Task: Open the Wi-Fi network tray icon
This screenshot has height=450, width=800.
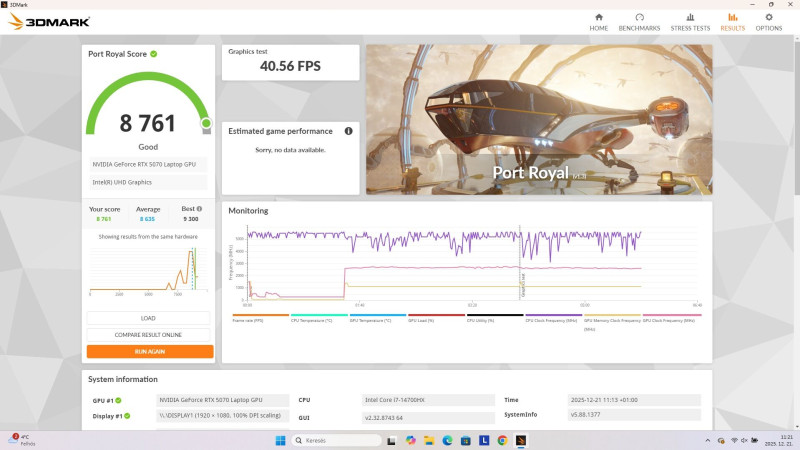Action: point(734,440)
